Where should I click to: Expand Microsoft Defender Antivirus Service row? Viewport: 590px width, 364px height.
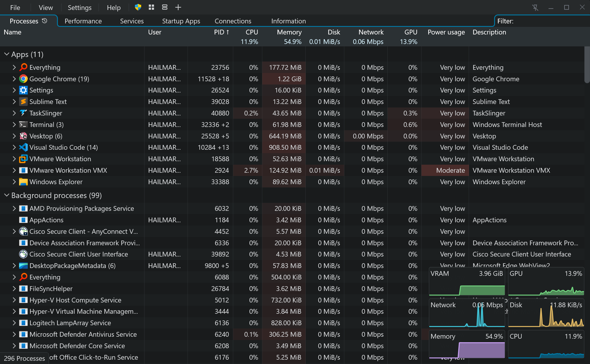[x=14, y=334]
